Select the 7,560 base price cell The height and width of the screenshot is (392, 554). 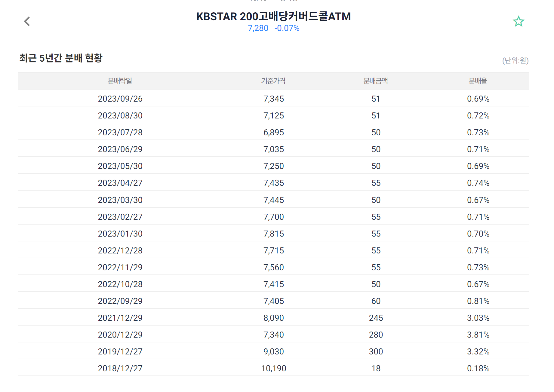274,267
